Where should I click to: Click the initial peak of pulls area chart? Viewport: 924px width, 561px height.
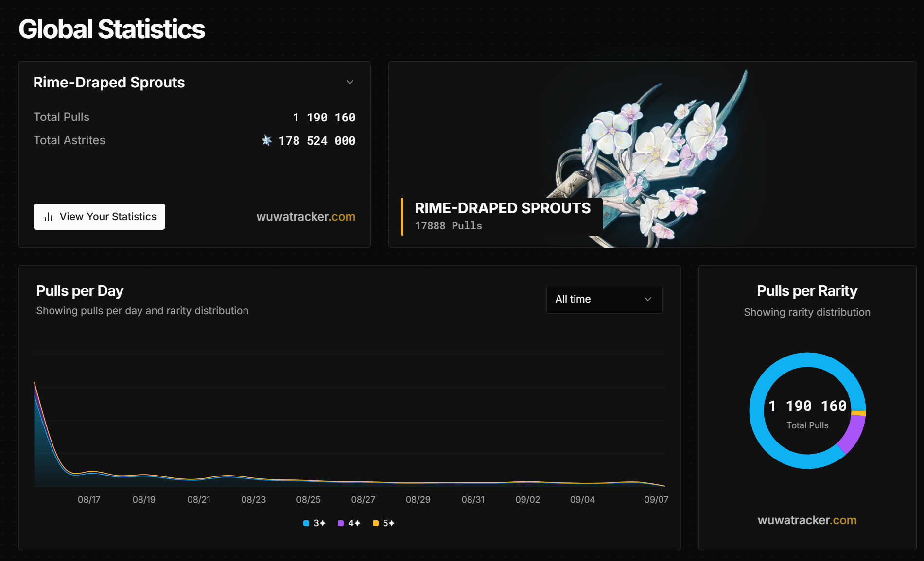click(x=35, y=383)
